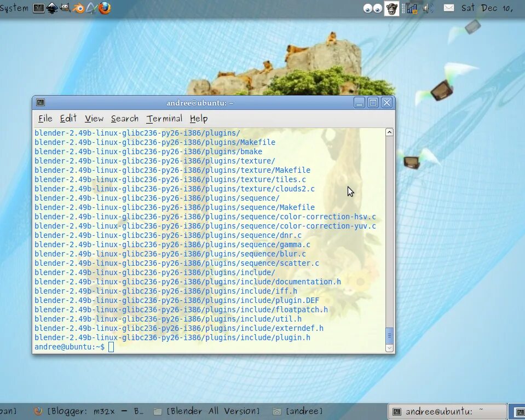The width and height of the screenshot is (525, 420).
Task: Launch Blender from the top panel
Action: tap(79, 8)
